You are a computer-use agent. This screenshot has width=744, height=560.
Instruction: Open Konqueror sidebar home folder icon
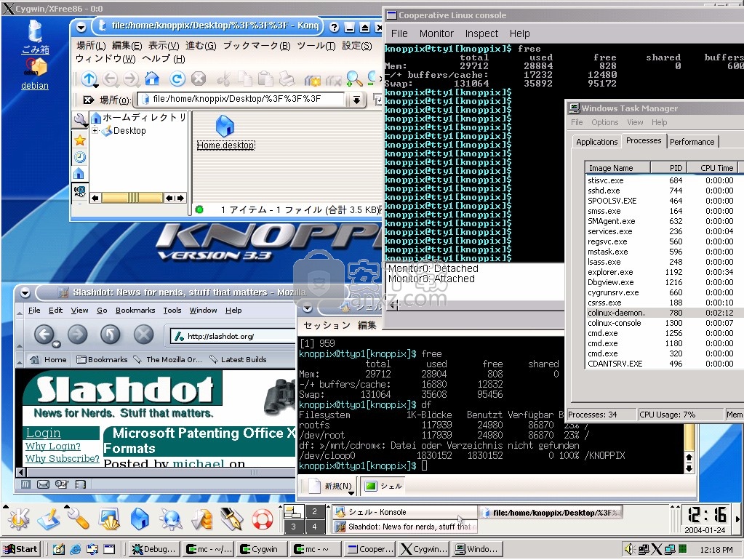[x=79, y=174]
